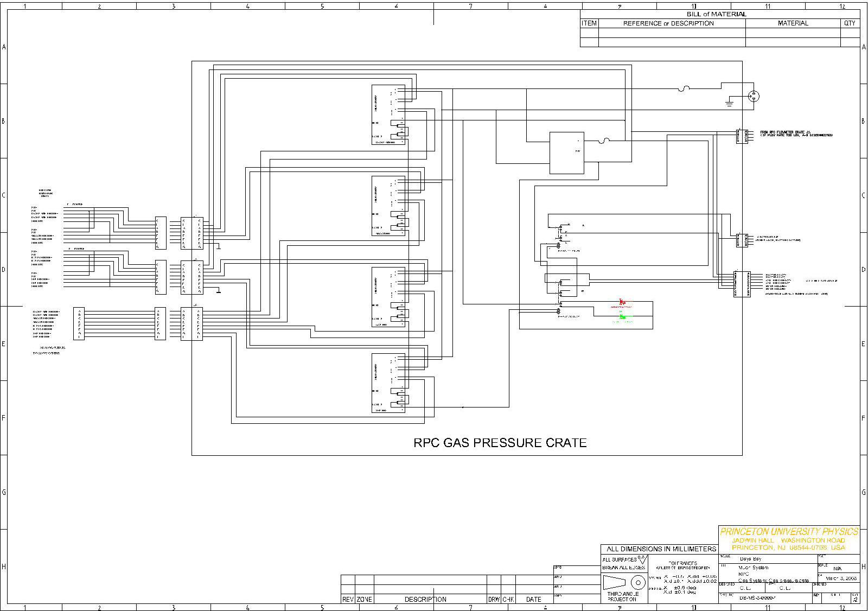Click the 'QTY' column header
Viewport: 868px width, 611px height.
pyautogui.click(x=850, y=23)
